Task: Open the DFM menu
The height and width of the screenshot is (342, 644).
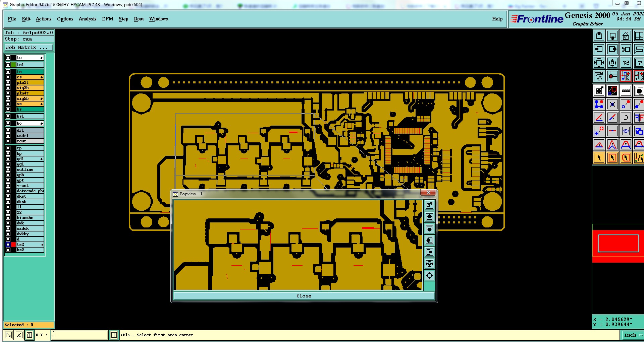Action: point(108,19)
